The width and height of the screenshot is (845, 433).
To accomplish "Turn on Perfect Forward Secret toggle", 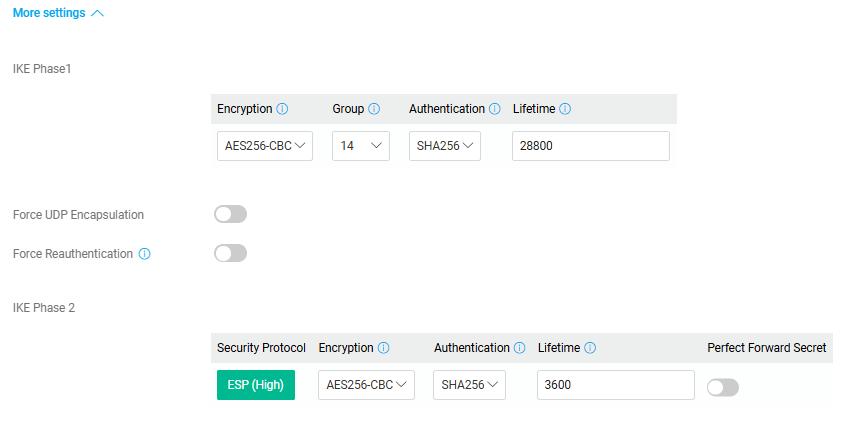I will [x=722, y=388].
